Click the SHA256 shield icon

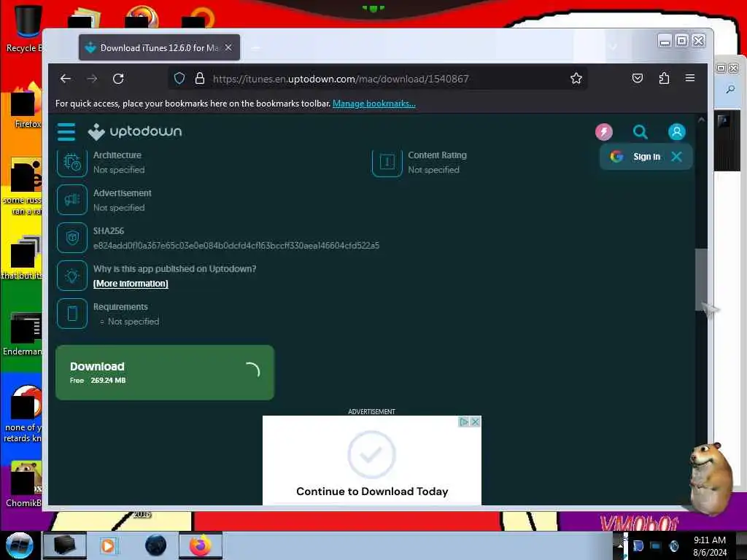(72, 238)
